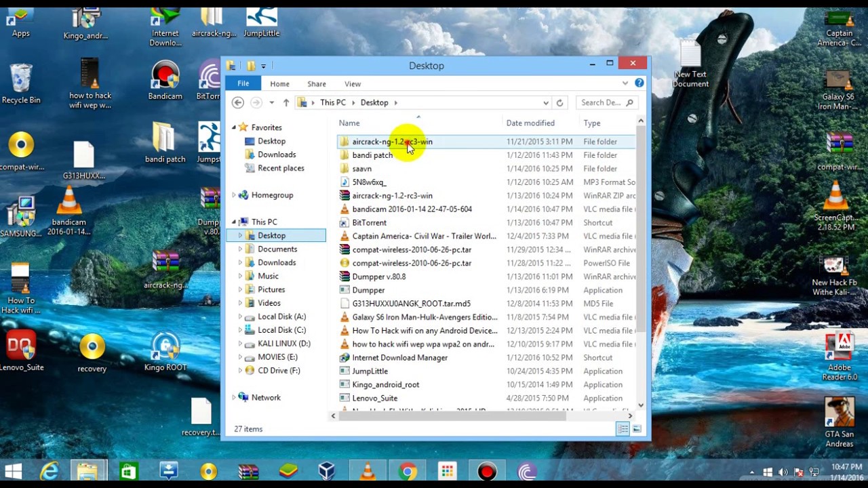Open the Help question mark icon
868x488 pixels.
click(x=639, y=83)
